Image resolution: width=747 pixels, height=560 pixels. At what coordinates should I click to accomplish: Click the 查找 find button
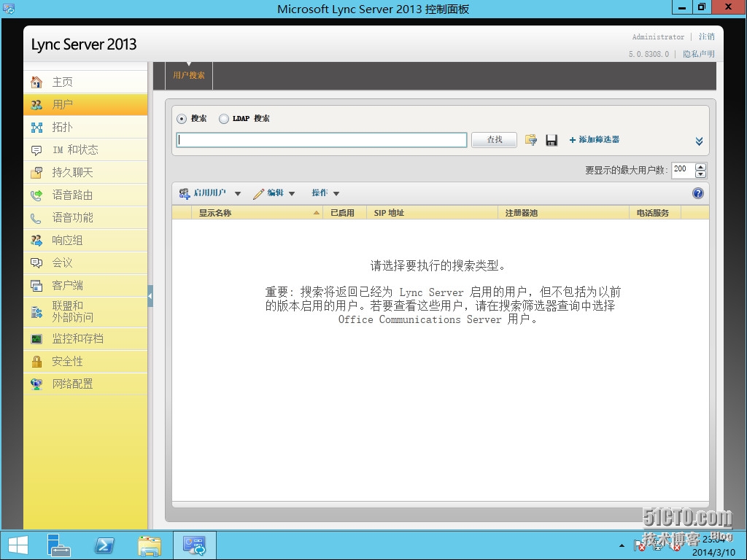(494, 140)
